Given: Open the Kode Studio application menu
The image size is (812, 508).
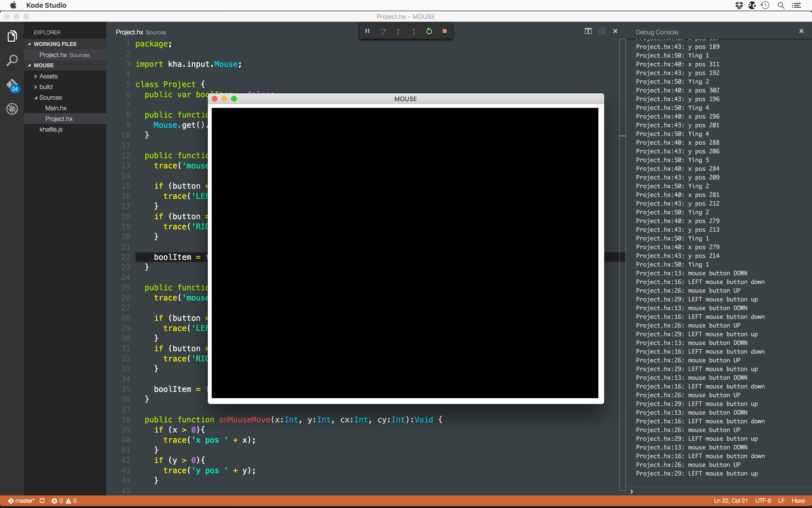Looking at the screenshot, I should tap(46, 5).
